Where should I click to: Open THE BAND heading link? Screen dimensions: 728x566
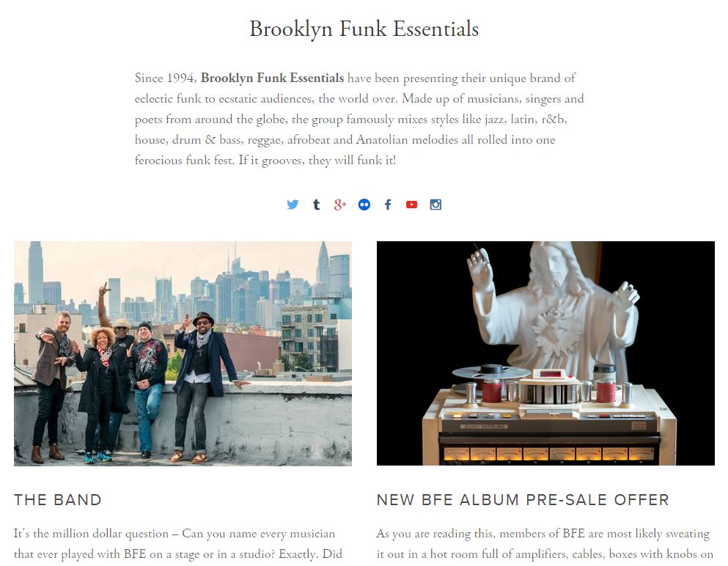[x=58, y=499]
